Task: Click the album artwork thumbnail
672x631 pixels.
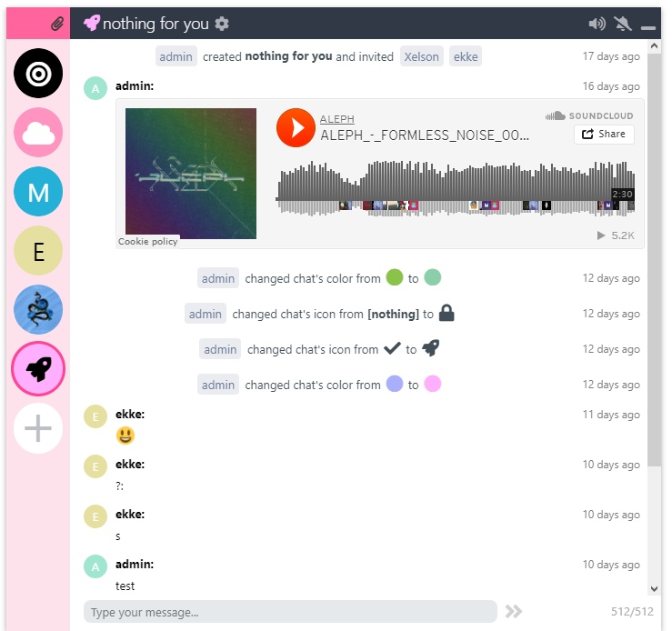Action: coord(191,174)
